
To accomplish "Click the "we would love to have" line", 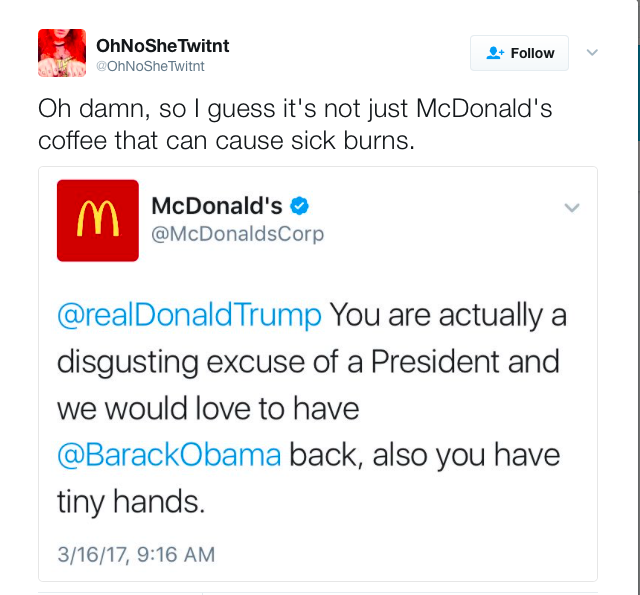I will tap(207, 409).
